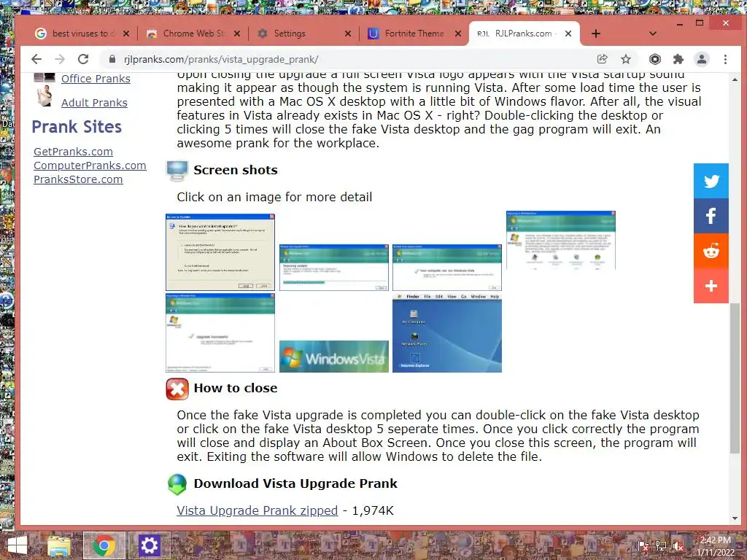Click the muted volume tray icon
This screenshot has height=560, width=747.
coord(678,546)
